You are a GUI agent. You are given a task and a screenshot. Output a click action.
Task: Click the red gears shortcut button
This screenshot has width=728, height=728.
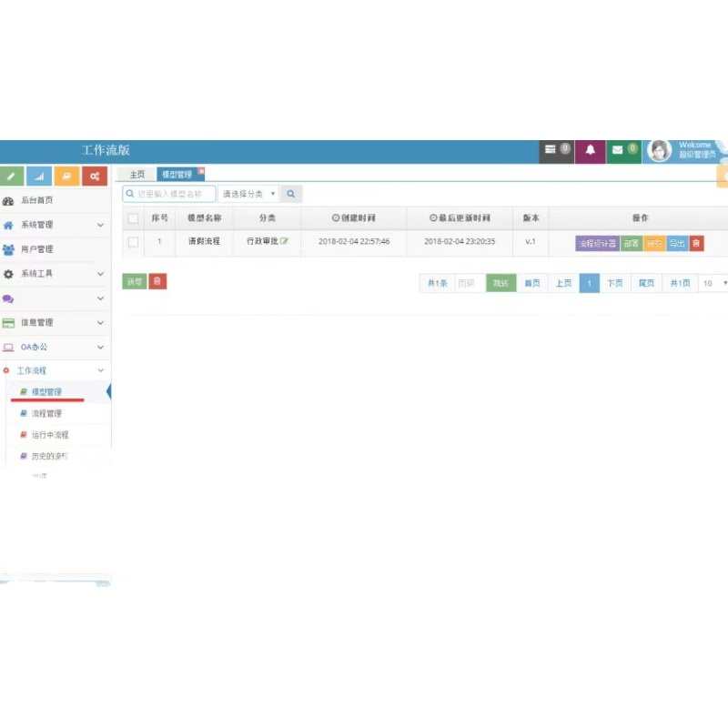(95, 176)
